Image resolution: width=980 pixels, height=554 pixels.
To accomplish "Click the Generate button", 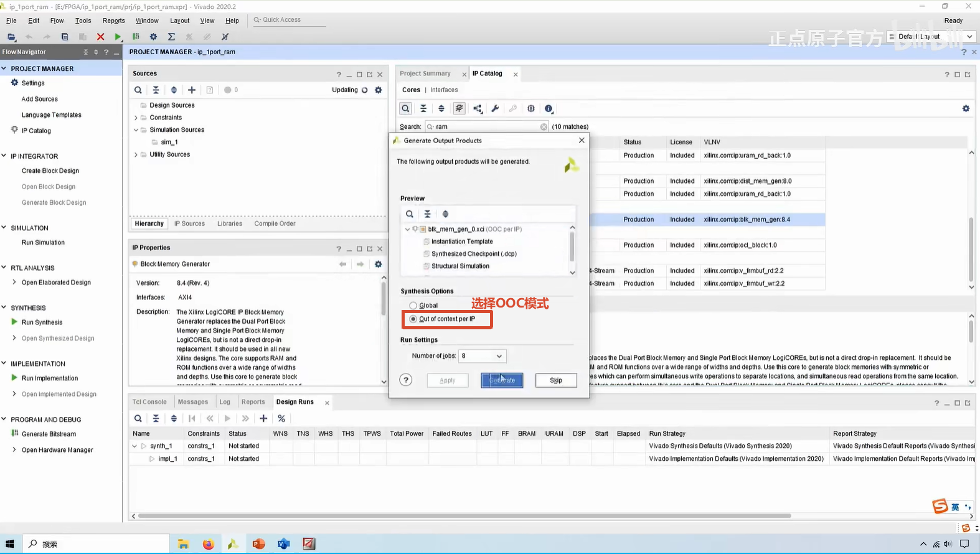I will click(502, 380).
